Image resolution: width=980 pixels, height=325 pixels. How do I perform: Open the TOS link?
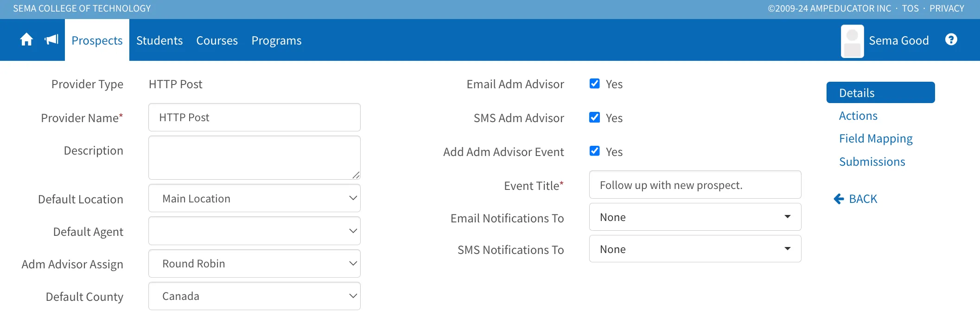pos(910,8)
